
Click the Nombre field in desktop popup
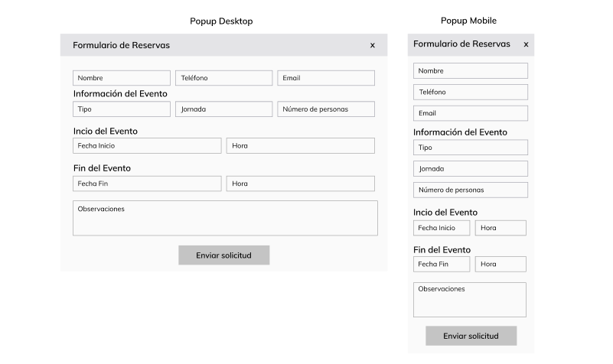(122, 78)
